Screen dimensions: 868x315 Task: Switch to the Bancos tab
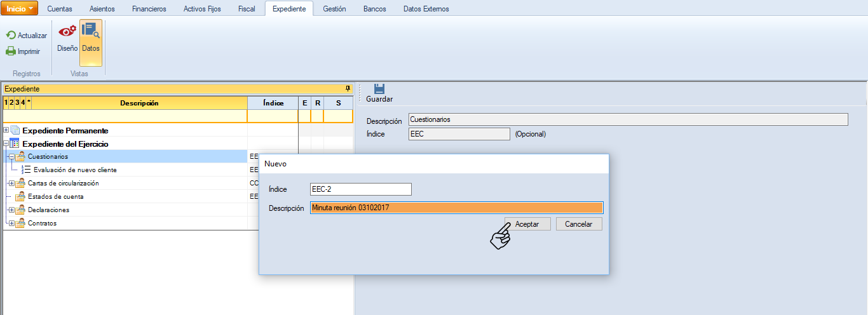click(x=374, y=9)
